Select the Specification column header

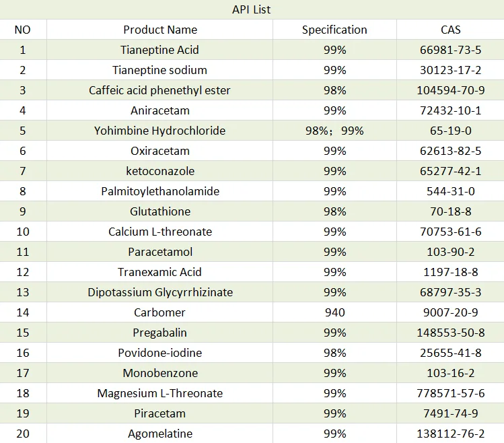click(334, 30)
